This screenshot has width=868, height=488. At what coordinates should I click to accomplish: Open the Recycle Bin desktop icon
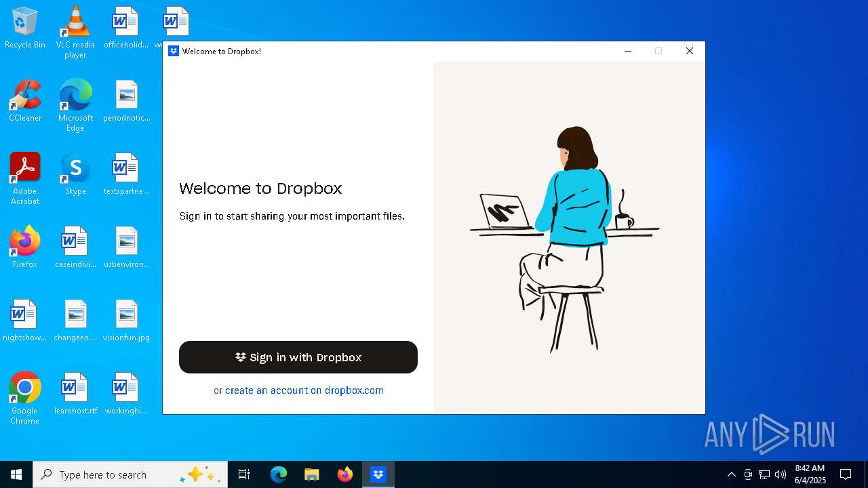tap(25, 28)
